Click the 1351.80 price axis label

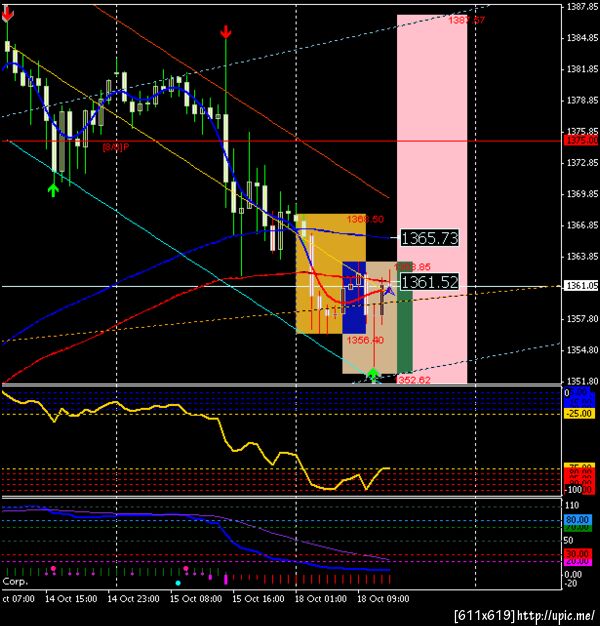pos(582,381)
